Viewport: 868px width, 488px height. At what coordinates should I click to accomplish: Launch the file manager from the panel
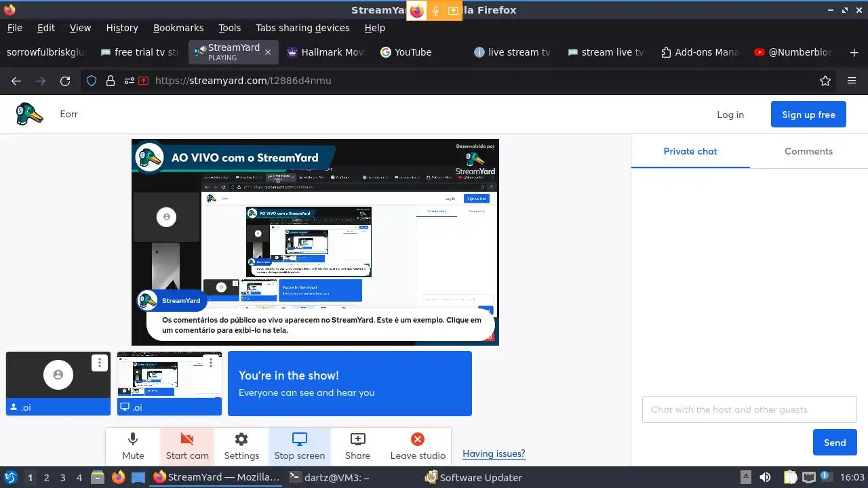(x=98, y=477)
